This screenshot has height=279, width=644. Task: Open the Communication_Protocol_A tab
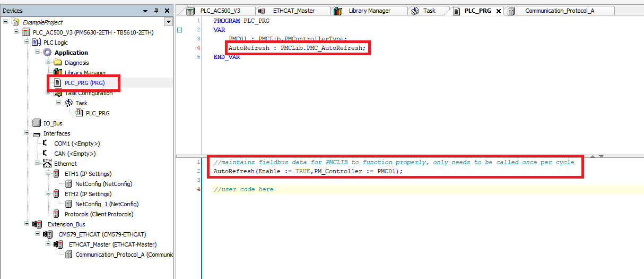pos(556,11)
